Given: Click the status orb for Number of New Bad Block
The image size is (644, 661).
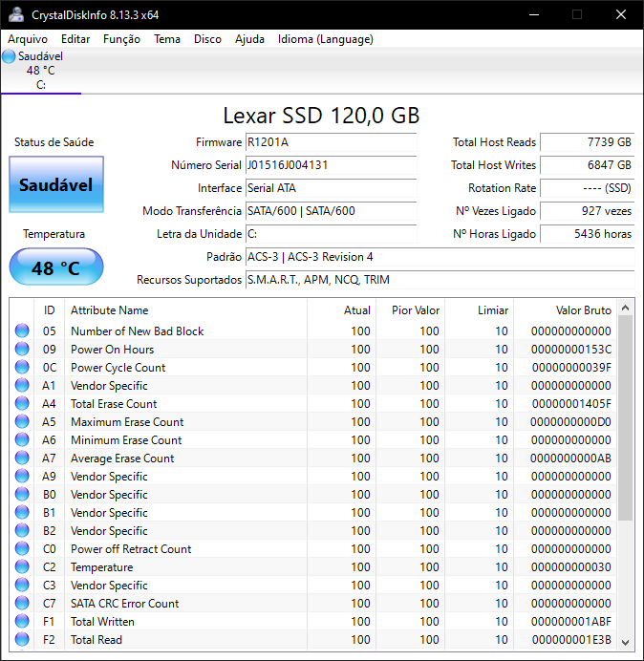Looking at the screenshot, I should [22, 330].
